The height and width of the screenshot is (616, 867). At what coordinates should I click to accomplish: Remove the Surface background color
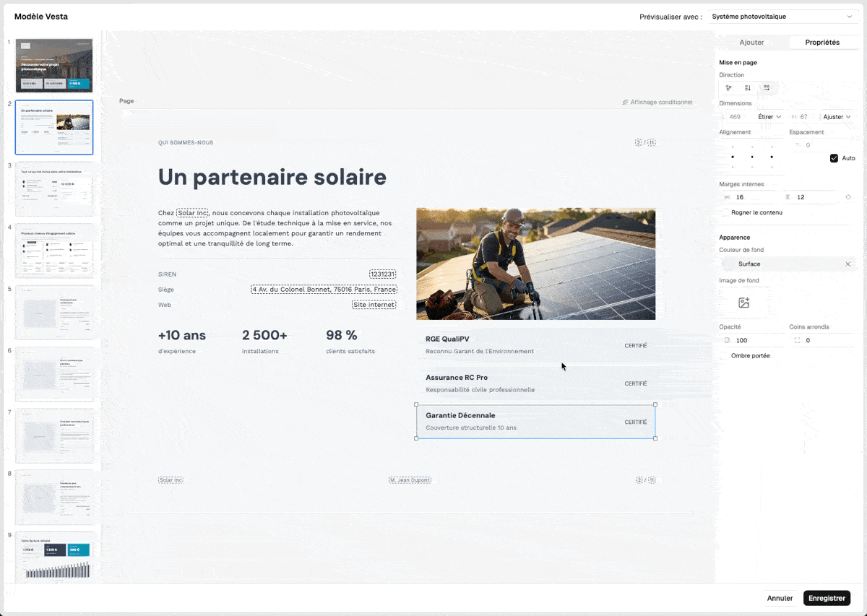coord(847,264)
